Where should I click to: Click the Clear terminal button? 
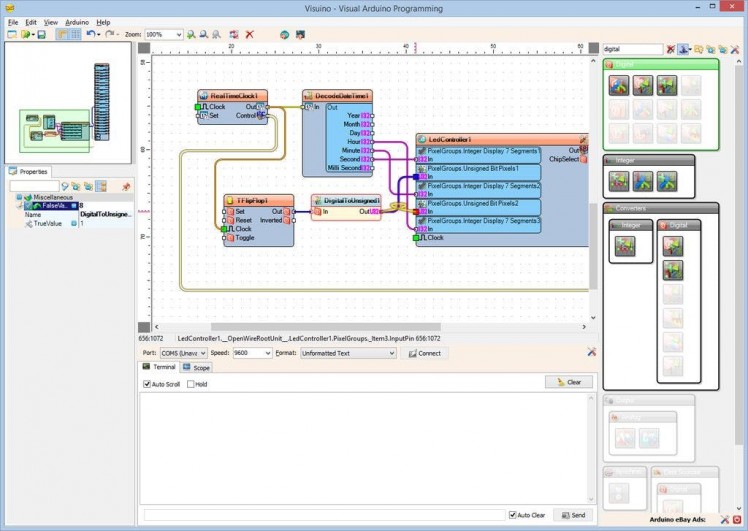point(568,382)
